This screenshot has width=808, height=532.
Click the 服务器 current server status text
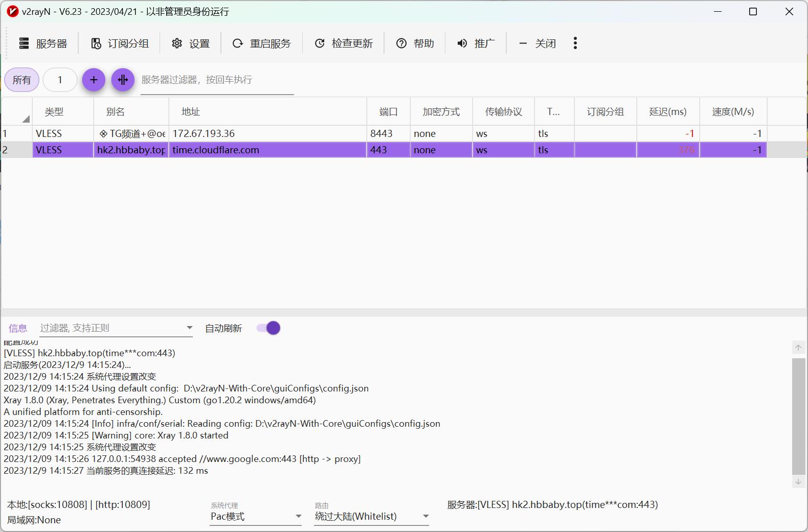[x=552, y=504]
